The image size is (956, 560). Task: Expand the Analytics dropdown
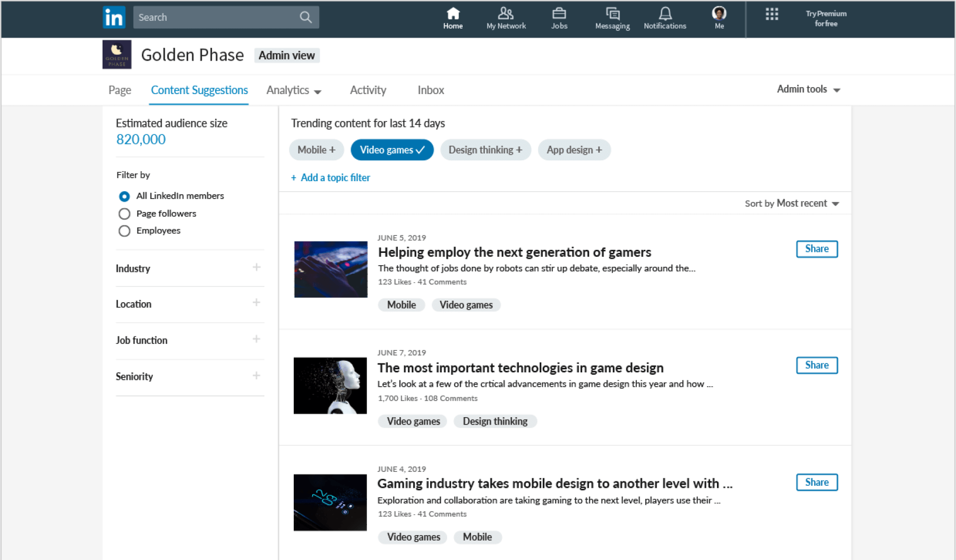pyautogui.click(x=294, y=90)
